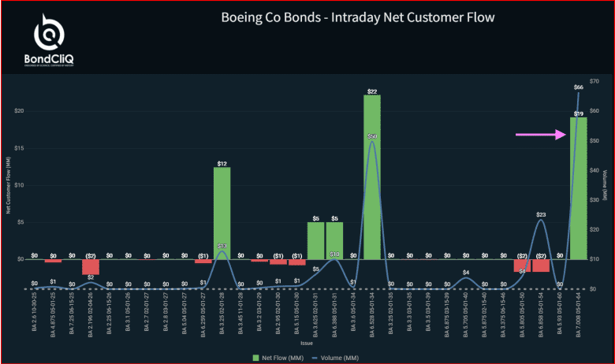Toggle the Volume (MM) legend label
This screenshot has width=615, height=364.
pyautogui.click(x=339, y=358)
